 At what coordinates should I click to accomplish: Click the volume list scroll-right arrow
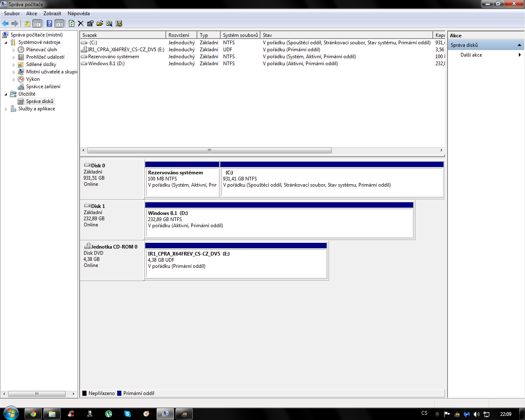[x=441, y=150]
